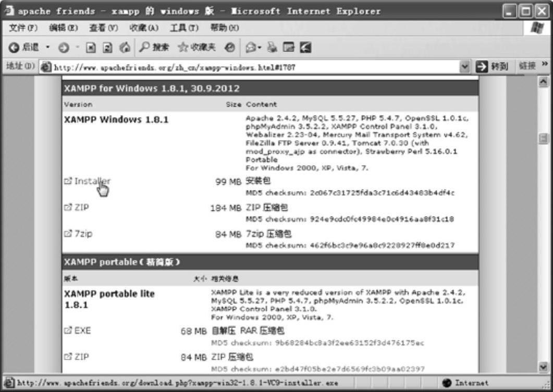Stop page loading with the Stop icon

tap(91, 47)
